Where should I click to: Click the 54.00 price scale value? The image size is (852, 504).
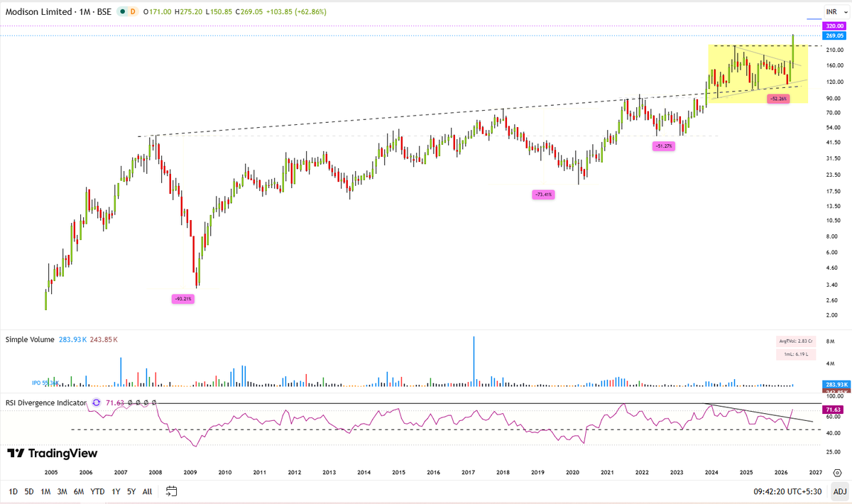(834, 128)
